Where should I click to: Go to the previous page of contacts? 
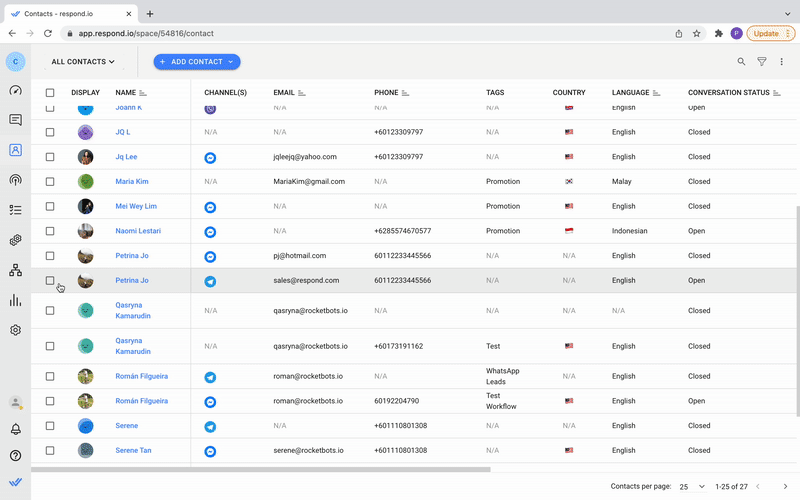point(758,487)
